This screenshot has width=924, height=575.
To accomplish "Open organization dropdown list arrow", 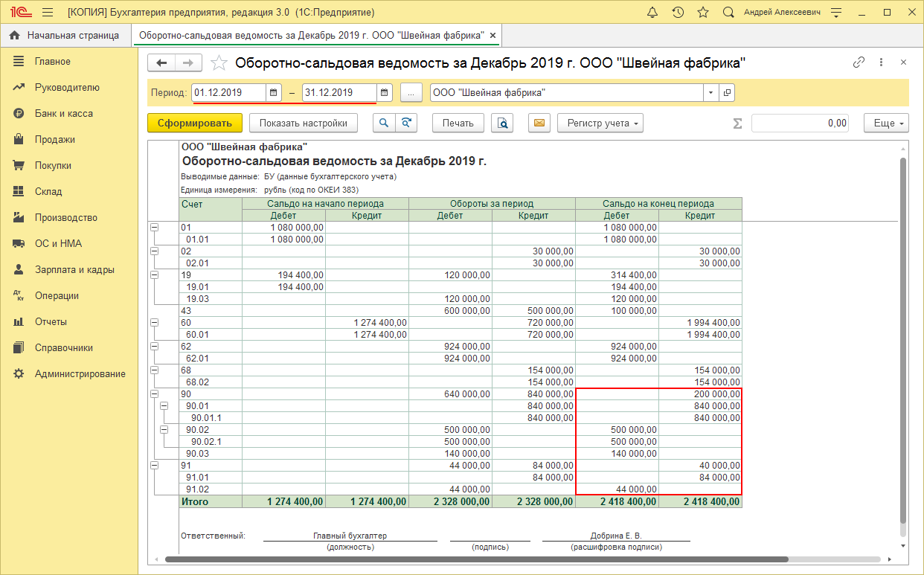I will pos(710,93).
